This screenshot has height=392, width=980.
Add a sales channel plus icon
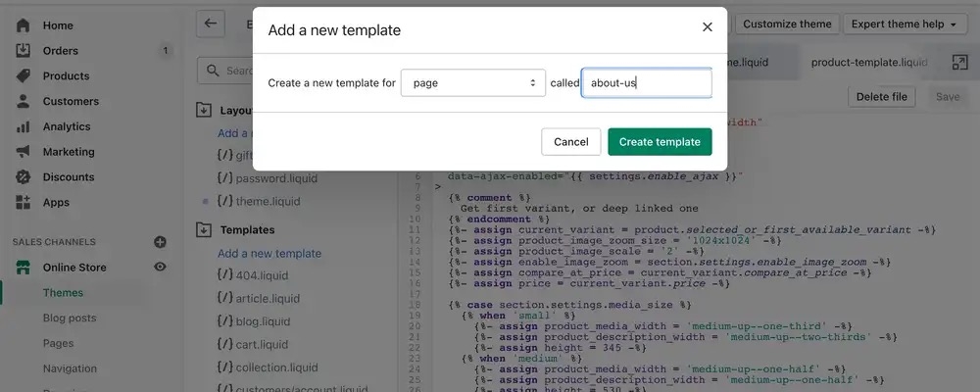(x=160, y=242)
